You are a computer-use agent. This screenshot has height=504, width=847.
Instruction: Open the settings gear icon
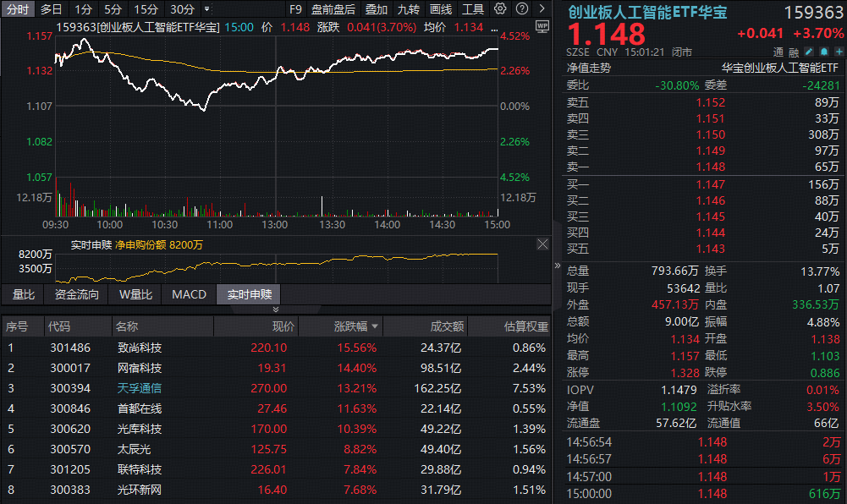pyautogui.click(x=500, y=9)
